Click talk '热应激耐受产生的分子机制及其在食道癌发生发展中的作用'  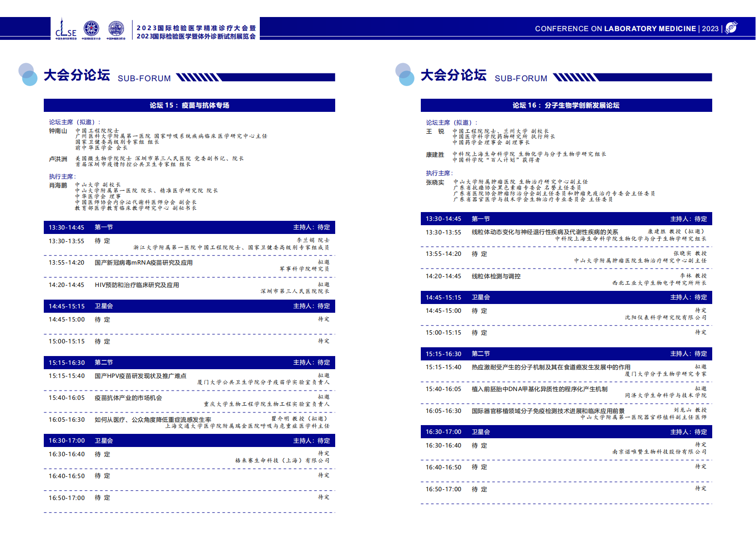click(551, 367)
